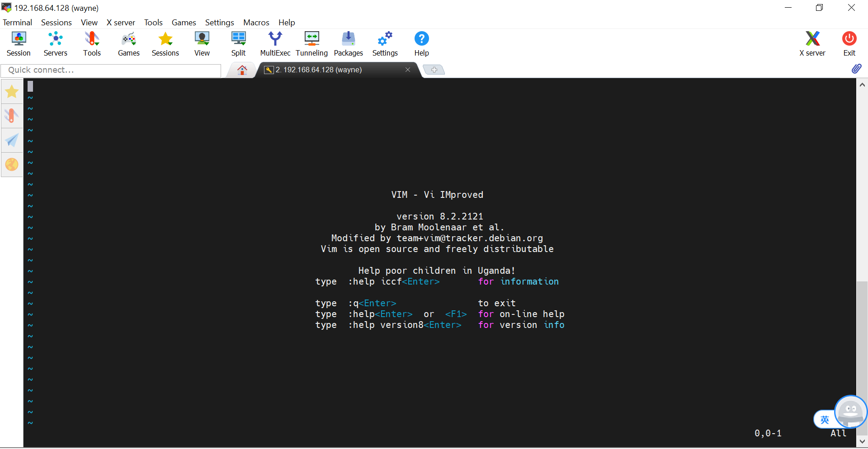Click the 'to exit' text in Vim
Screen dimensions: 868x449
tap(497, 303)
